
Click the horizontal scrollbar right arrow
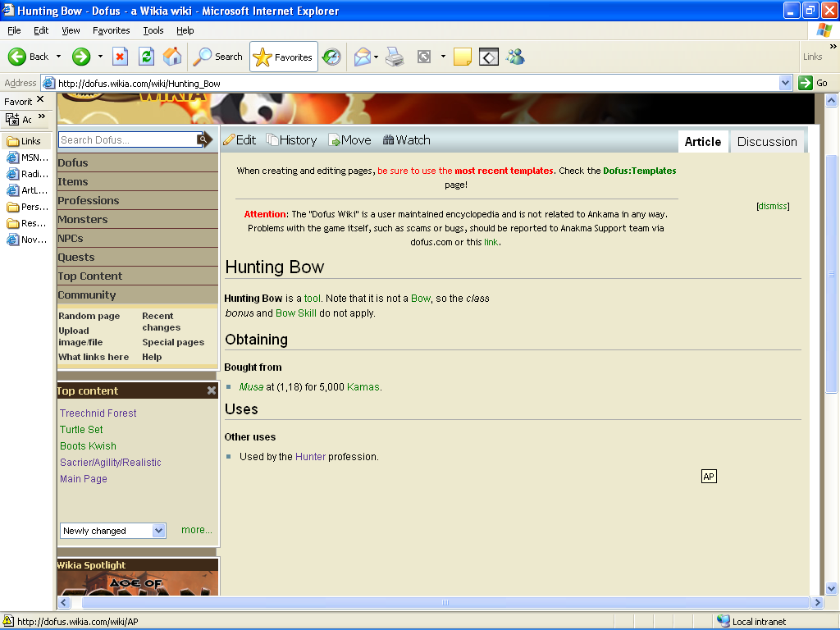(x=817, y=602)
